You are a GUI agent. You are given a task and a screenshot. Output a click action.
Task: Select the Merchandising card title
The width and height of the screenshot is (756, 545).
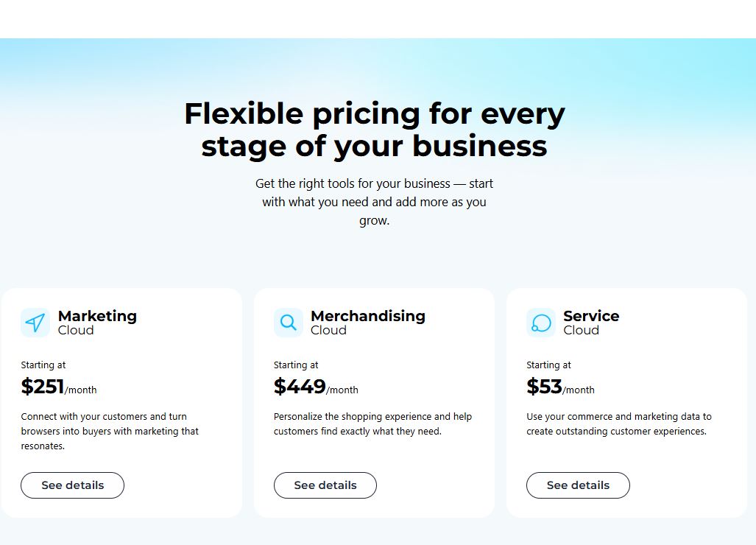point(367,316)
